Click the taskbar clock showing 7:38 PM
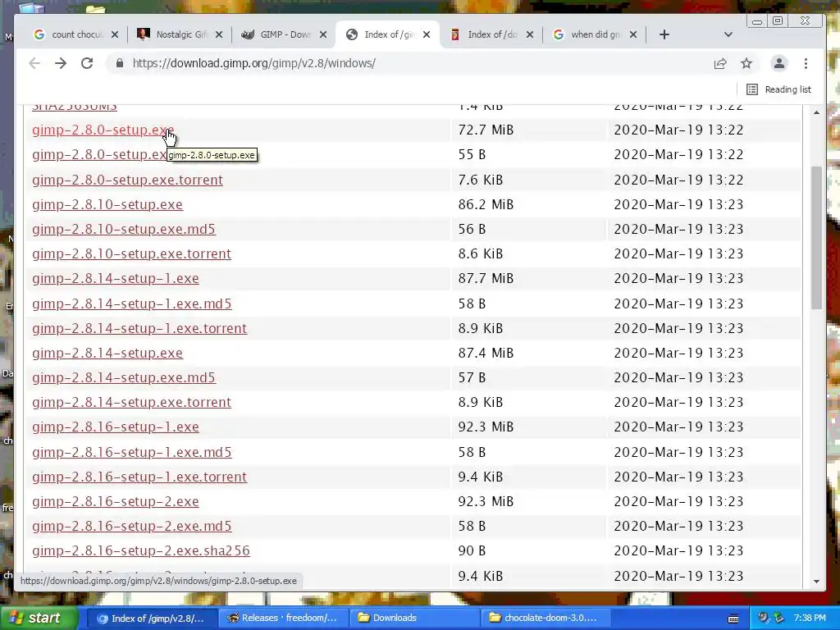The width and height of the screenshot is (840, 630). click(x=810, y=619)
